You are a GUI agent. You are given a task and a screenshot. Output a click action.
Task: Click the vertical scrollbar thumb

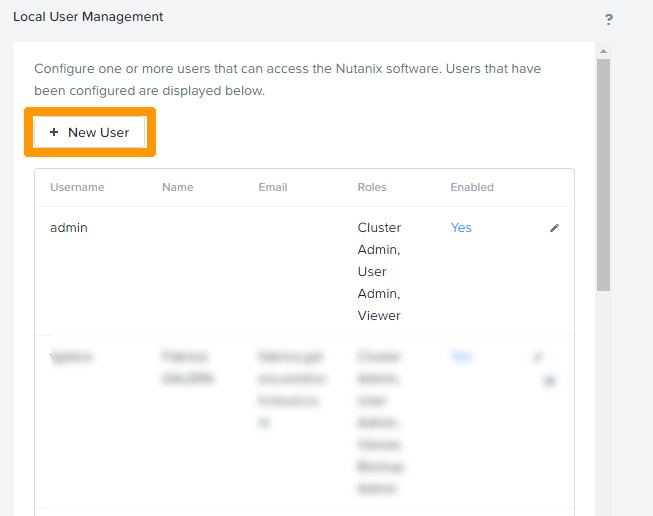pos(603,175)
